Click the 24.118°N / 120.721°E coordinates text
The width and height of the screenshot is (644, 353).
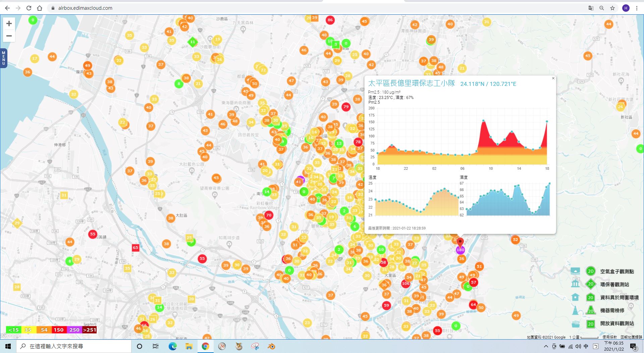[x=488, y=84]
